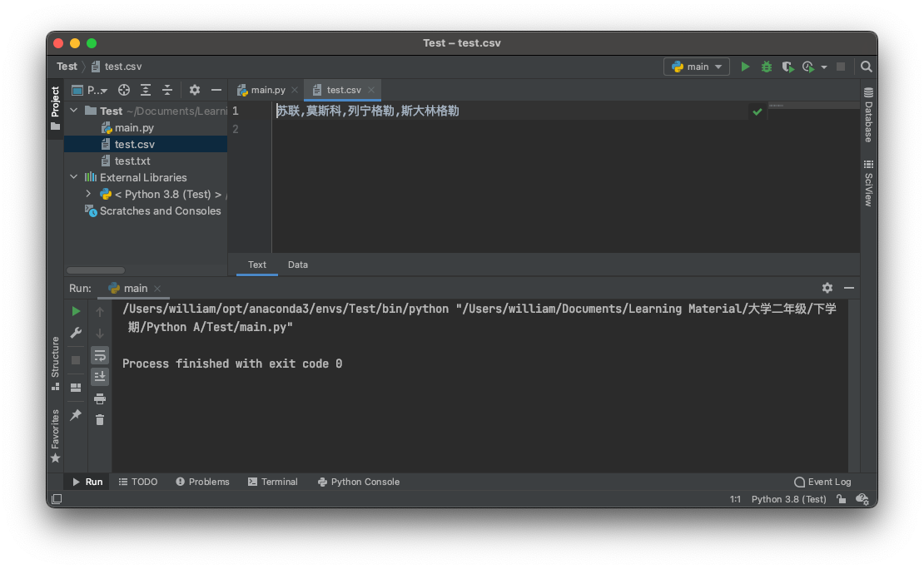
Task: Clear the run console with trash icon
Action: 100,420
